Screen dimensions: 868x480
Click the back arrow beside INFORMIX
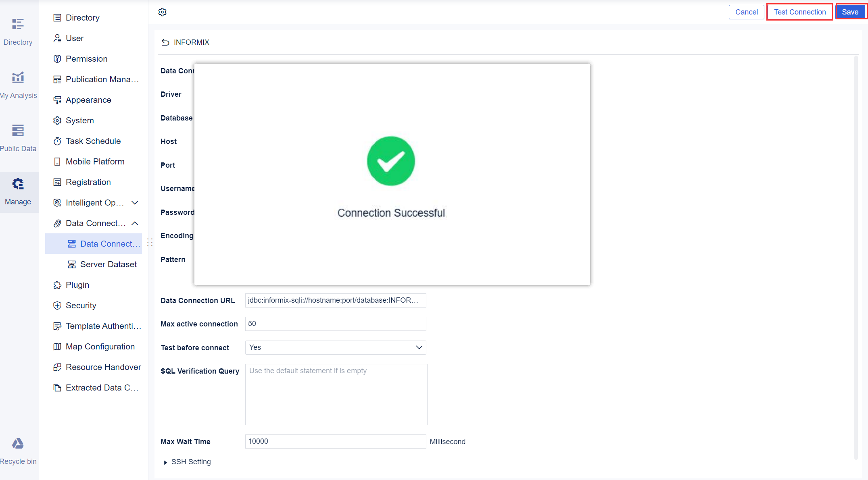pyautogui.click(x=165, y=42)
